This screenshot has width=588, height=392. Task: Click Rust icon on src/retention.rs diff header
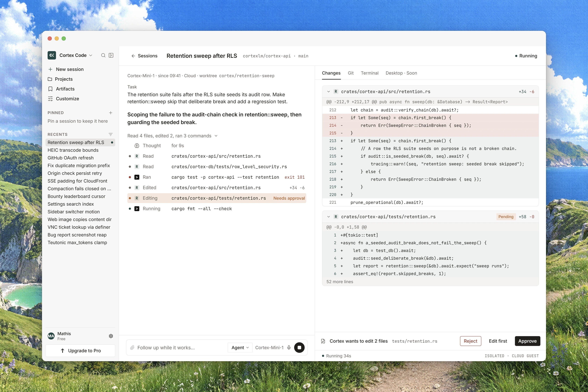(x=336, y=92)
